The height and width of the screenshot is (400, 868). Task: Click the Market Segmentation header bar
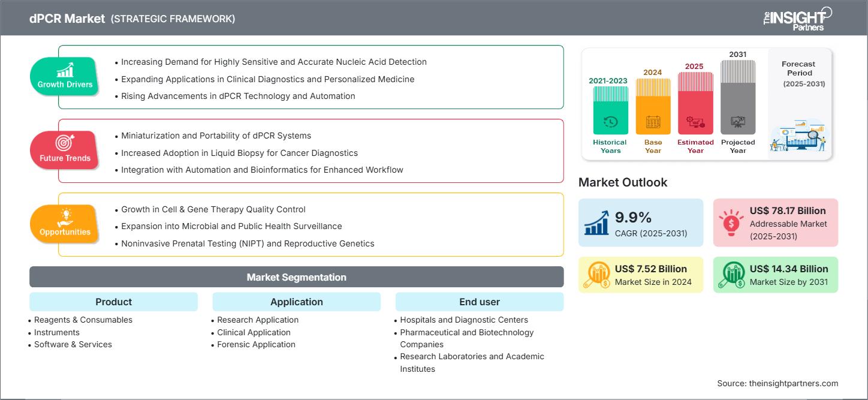[x=296, y=276]
